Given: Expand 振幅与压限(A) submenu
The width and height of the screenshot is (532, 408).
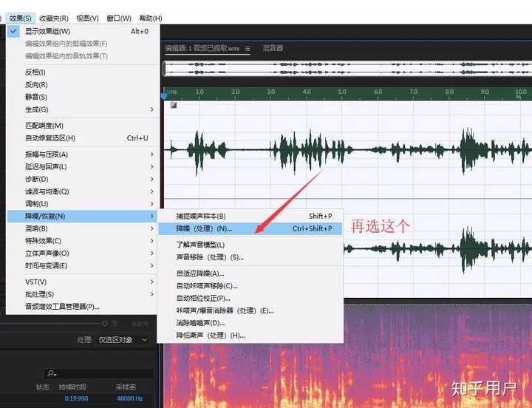Looking at the screenshot, I should point(83,154).
